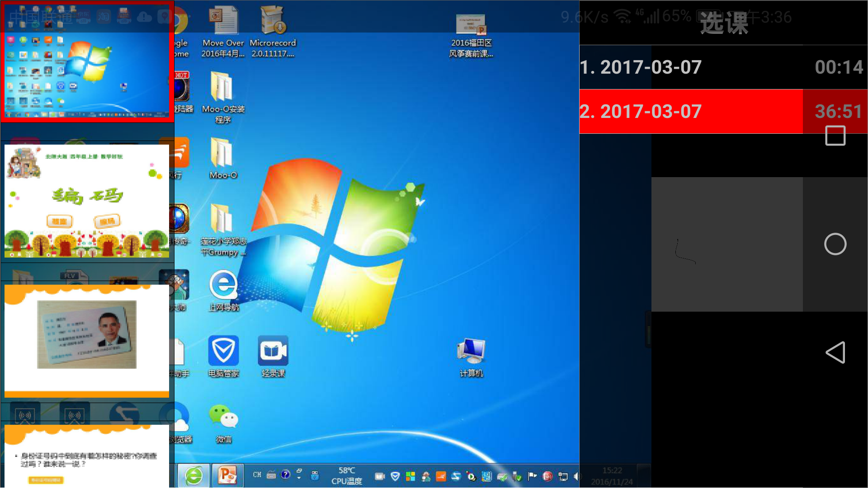Click the orange tray icon
The height and width of the screenshot is (488, 868).
point(441,476)
